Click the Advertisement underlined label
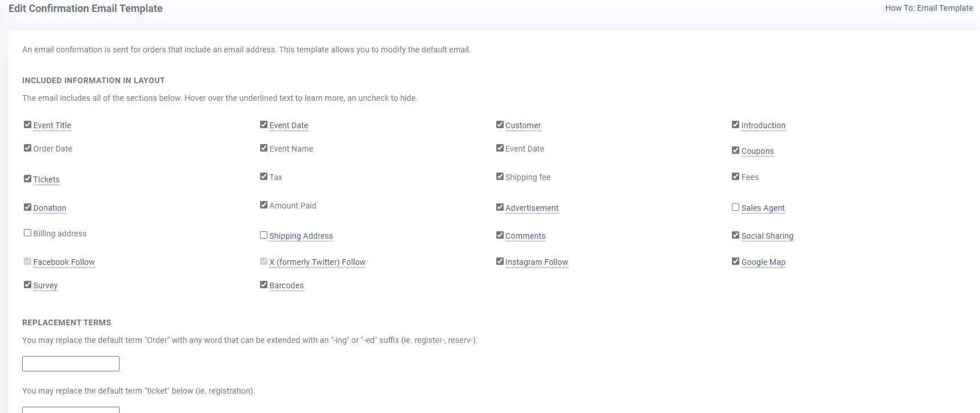Image resolution: width=980 pixels, height=413 pixels. [532, 208]
